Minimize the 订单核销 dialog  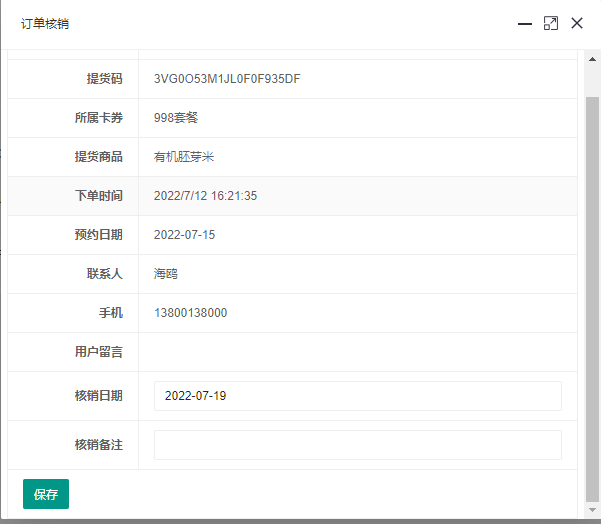click(x=525, y=23)
